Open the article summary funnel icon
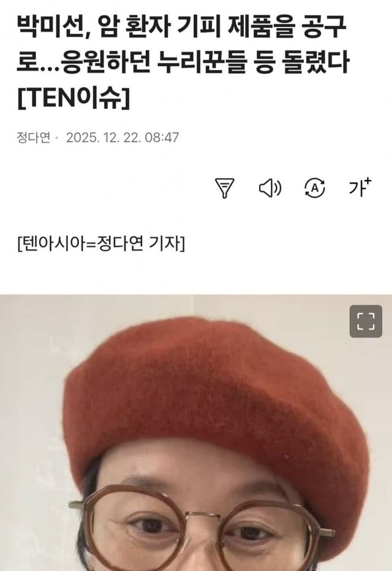 (x=225, y=188)
